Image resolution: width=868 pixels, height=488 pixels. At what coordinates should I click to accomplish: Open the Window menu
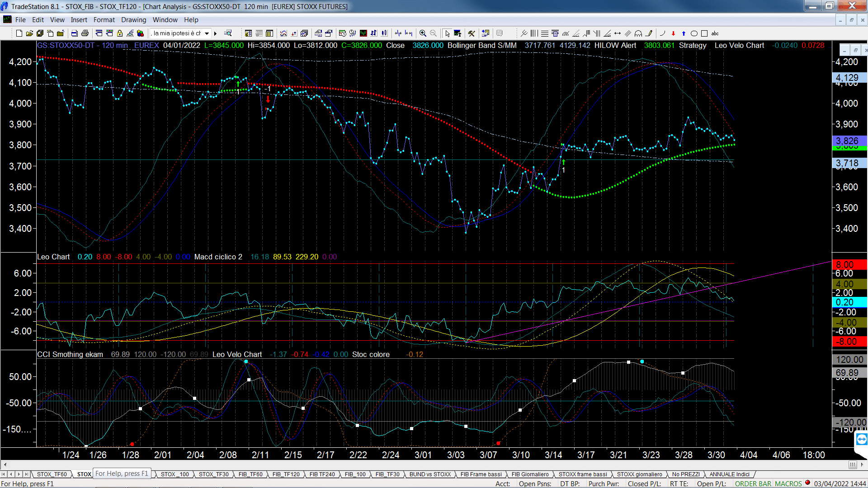pyautogui.click(x=165, y=19)
